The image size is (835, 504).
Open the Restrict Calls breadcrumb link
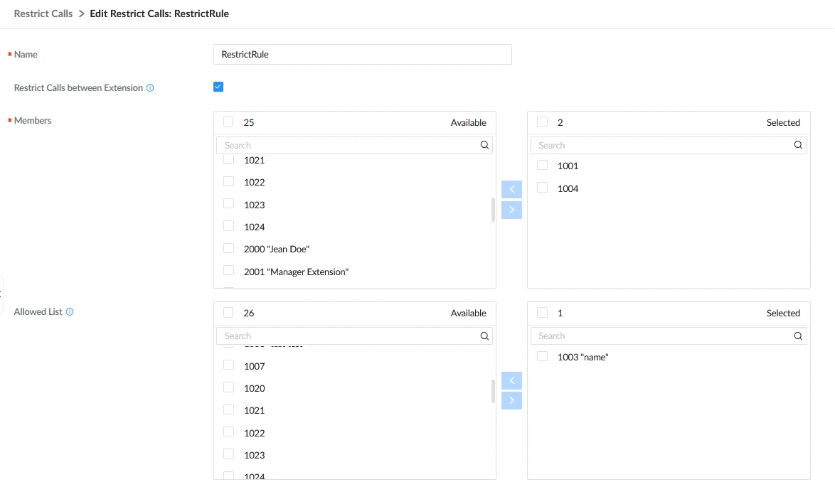(x=43, y=14)
